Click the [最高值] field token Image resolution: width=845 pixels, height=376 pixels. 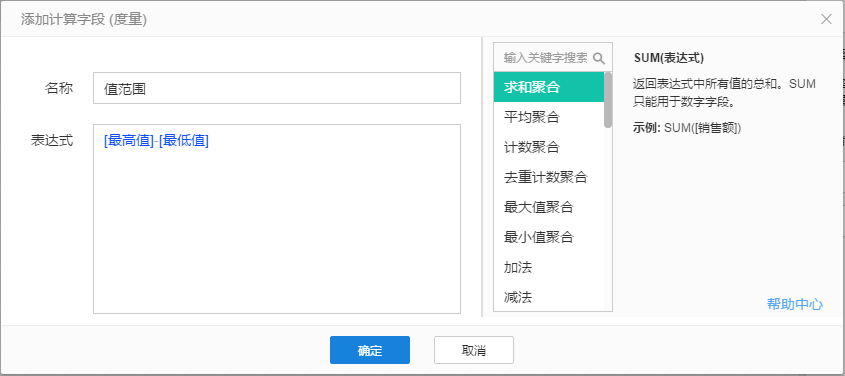[x=129, y=141]
